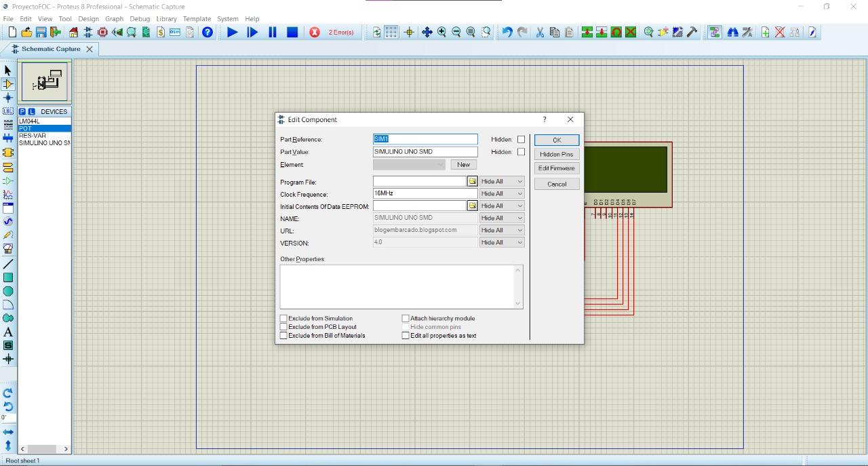This screenshot has width=868, height=466.
Task: Open Program File visibility dropdown
Action: coord(502,182)
